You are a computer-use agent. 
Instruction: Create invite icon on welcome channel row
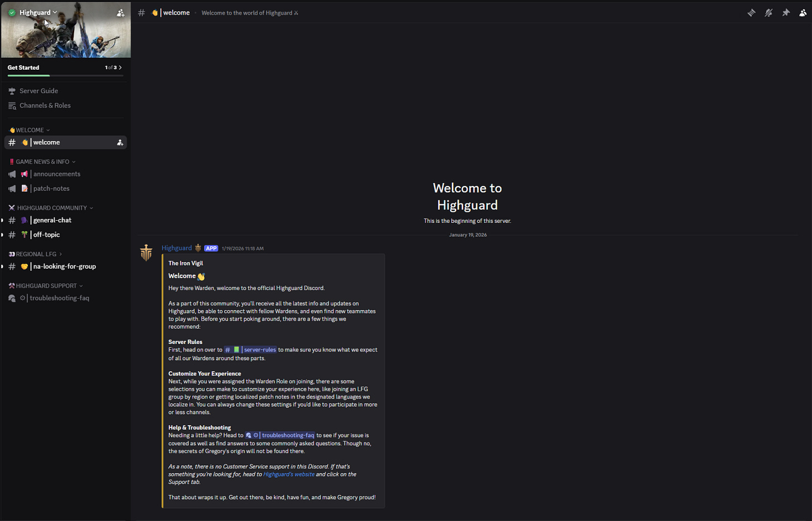coord(120,143)
